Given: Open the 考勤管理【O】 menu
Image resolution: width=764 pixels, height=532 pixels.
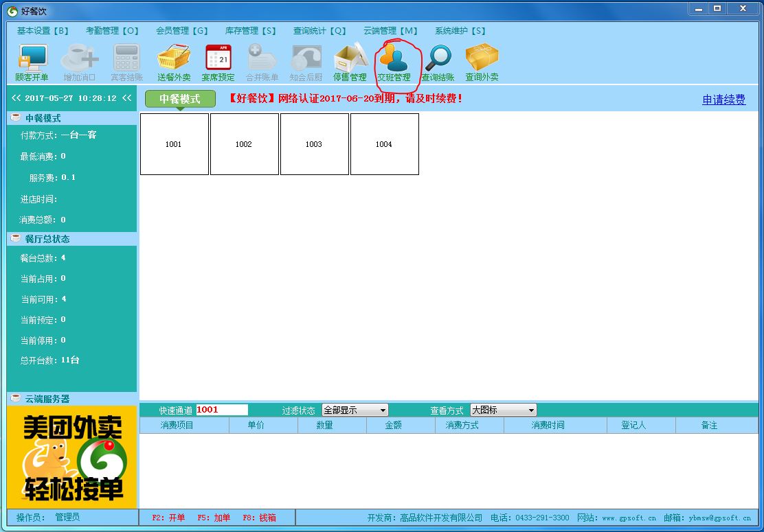Looking at the screenshot, I should 112,31.
